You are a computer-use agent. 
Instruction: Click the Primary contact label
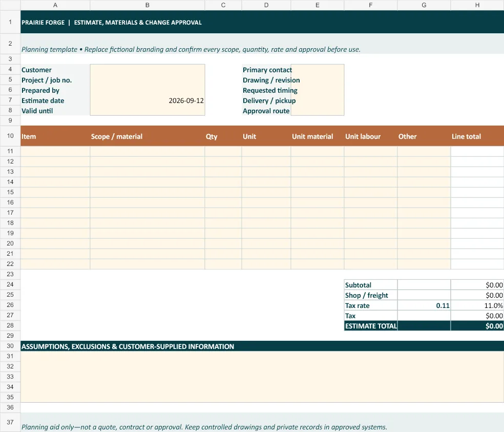click(x=267, y=70)
